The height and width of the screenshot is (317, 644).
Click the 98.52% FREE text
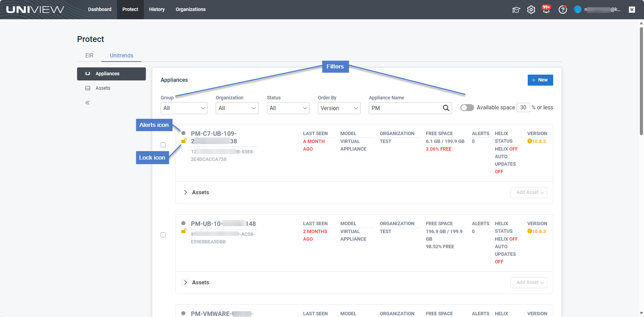(440, 247)
